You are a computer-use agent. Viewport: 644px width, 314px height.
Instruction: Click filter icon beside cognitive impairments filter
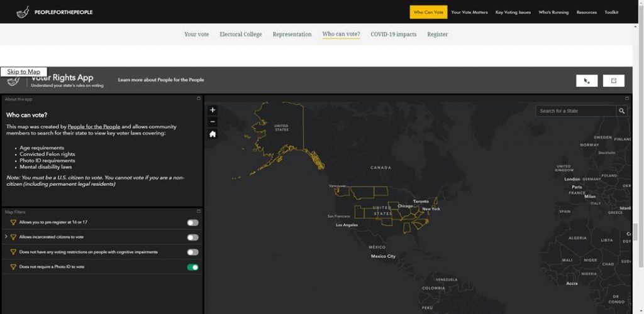(13, 252)
